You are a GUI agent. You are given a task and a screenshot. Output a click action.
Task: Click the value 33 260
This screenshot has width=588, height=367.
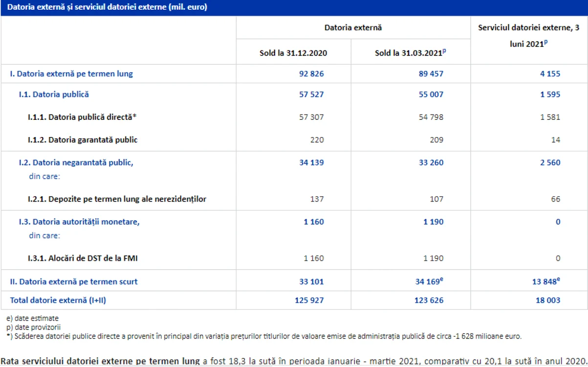431,162
